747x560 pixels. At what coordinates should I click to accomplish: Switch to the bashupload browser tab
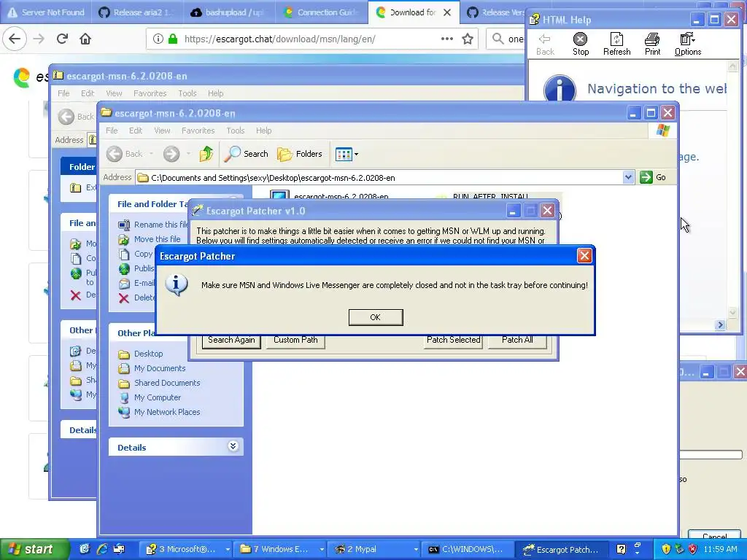pyautogui.click(x=228, y=12)
